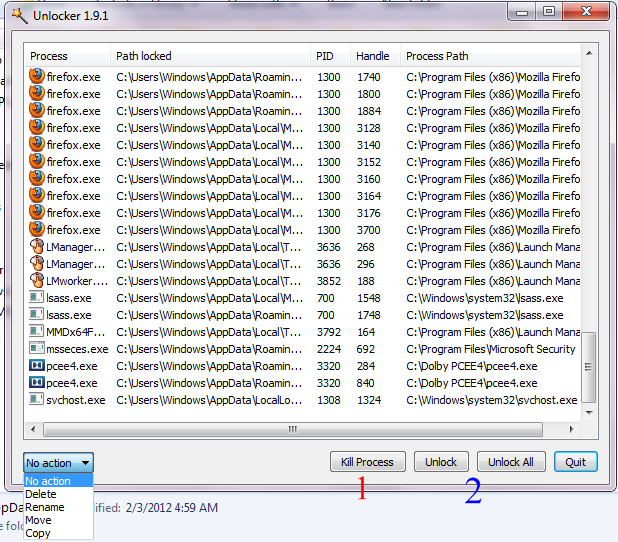Click path C:\Windows\system32\svchost.exe

point(491,400)
